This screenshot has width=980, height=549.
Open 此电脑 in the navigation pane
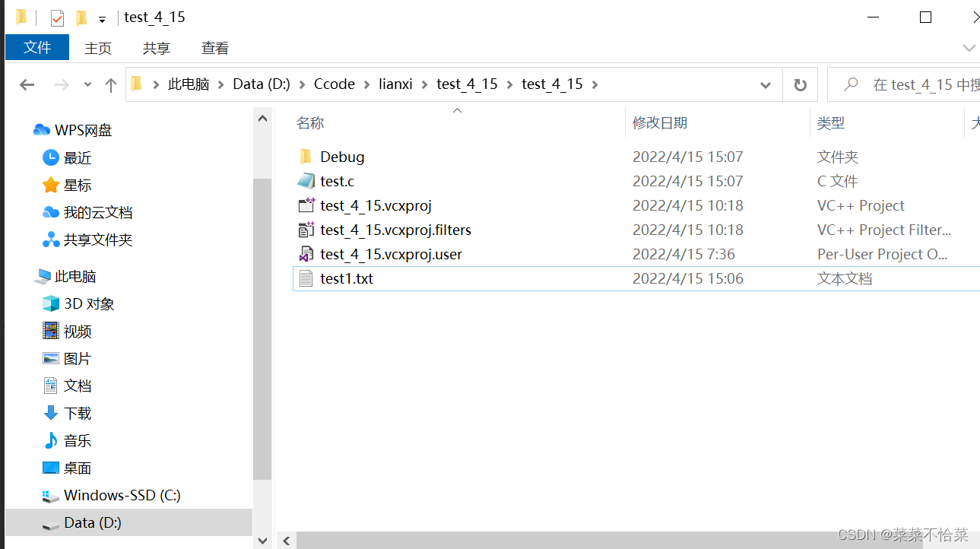[x=75, y=276]
